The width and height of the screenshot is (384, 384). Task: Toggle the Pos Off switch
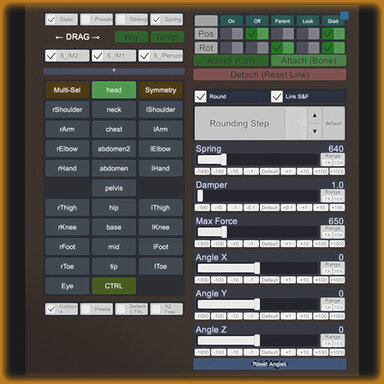pyautogui.click(x=257, y=34)
